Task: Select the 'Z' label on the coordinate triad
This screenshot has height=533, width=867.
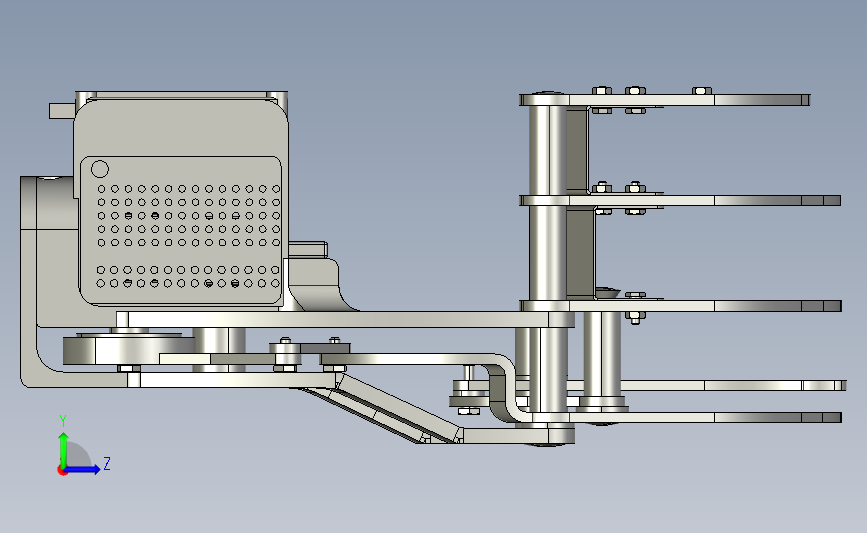Action: point(107,463)
